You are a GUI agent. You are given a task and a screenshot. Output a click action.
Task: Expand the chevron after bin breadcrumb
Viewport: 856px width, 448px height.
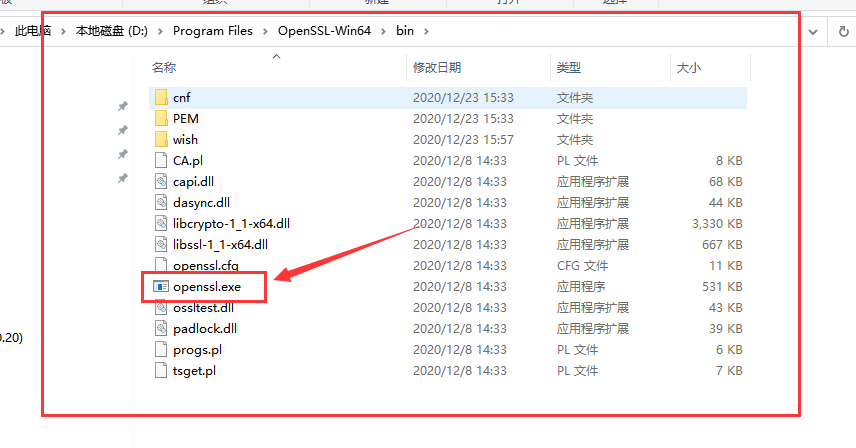click(426, 32)
